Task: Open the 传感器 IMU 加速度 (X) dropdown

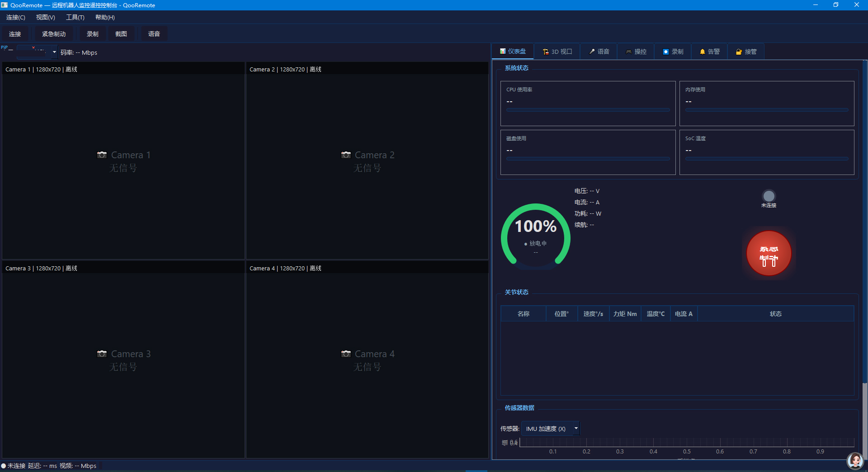Action: point(550,429)
